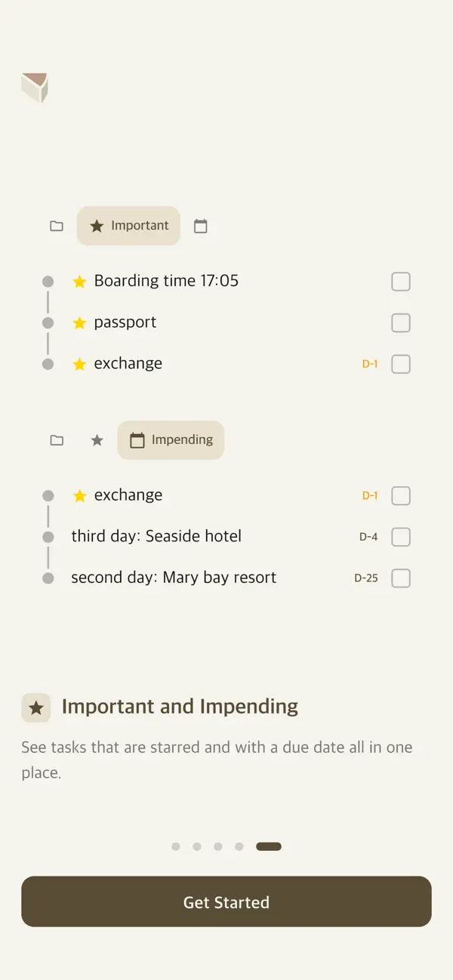Viewport: 453px width, 980px height.
Task: Select the star icon inside the Important chip
Action: point(97,225)
